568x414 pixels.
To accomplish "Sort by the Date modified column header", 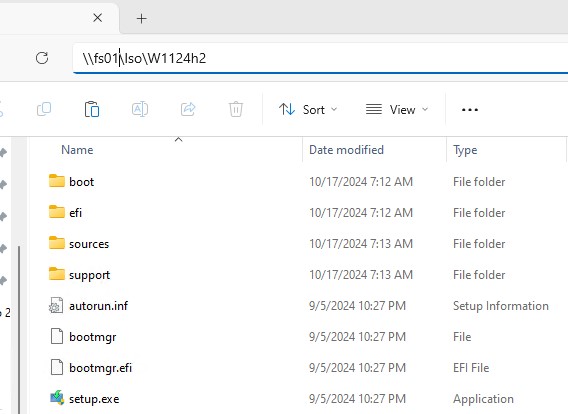I will click(x=346, y=150).
